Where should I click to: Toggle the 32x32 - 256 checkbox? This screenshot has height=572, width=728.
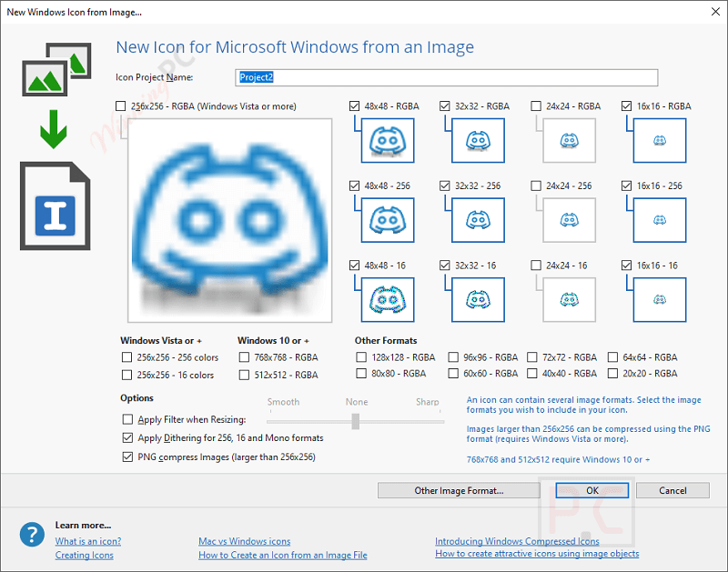(x=445, y=186)
